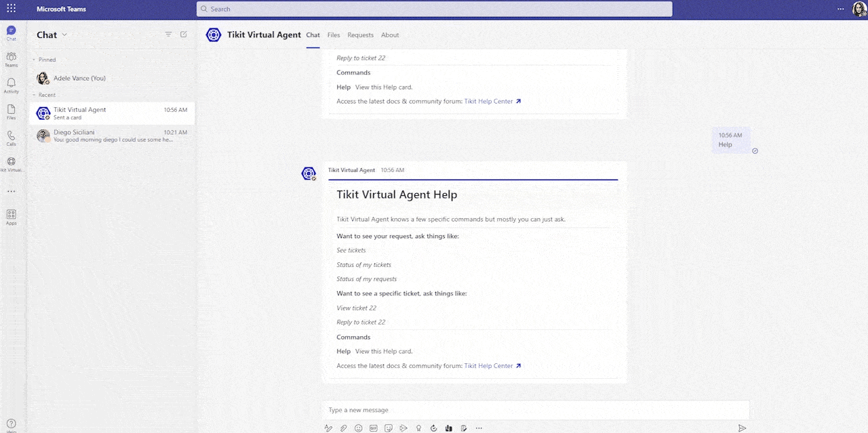Click the notepad icon in compose toolbar
This screenshot has height=433, width=868.
pyautogui.click(x=464, y=428)
